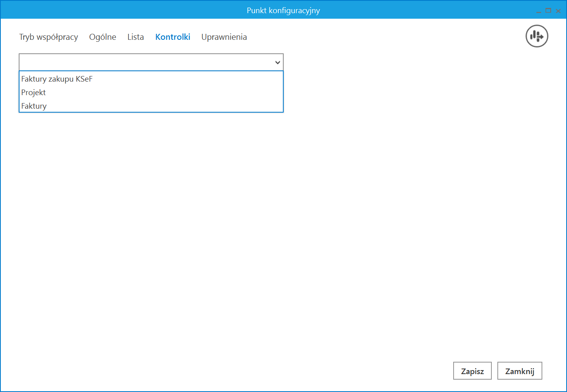Maximize the Punkt konfiguracyjny window
The width and height of the screenshot is (567, 392).
point(548,11)
